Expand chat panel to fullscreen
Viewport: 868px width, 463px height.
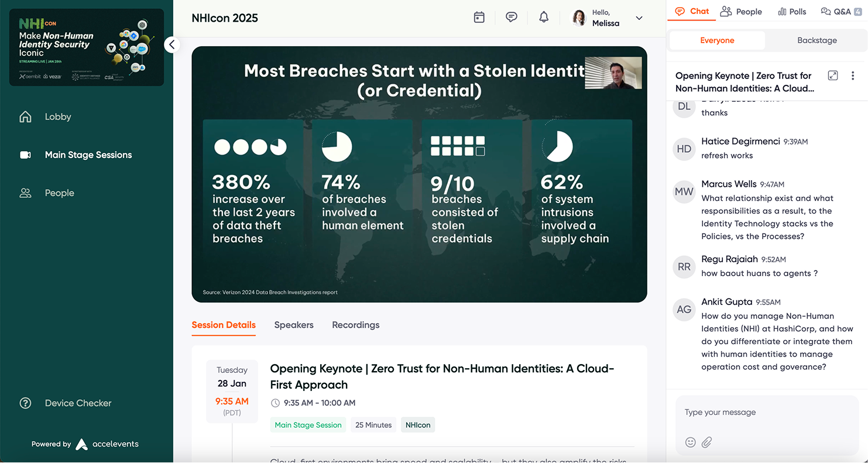(x=833, y=76)
